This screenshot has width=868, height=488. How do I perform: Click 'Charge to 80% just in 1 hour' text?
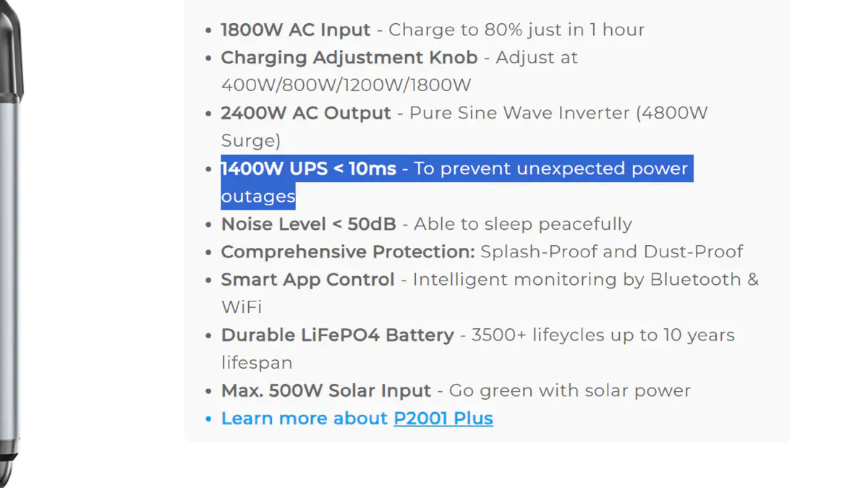(516, 30)
